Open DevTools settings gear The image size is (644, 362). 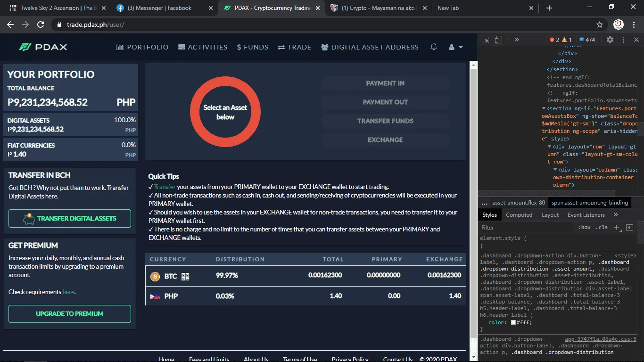pos(610,40)
